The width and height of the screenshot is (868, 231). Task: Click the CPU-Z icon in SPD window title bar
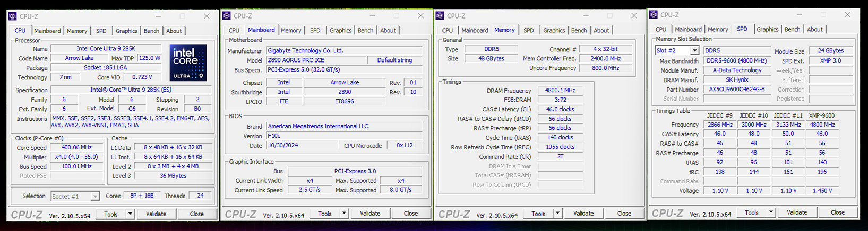point(654,15)
